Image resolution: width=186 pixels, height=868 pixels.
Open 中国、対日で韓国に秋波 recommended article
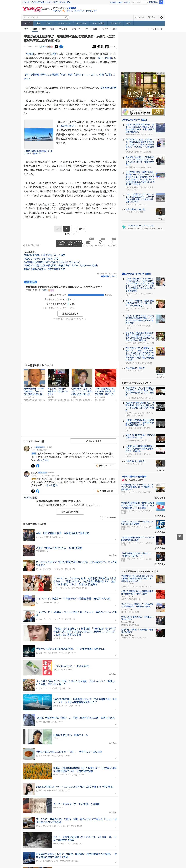tap(62, 533)
